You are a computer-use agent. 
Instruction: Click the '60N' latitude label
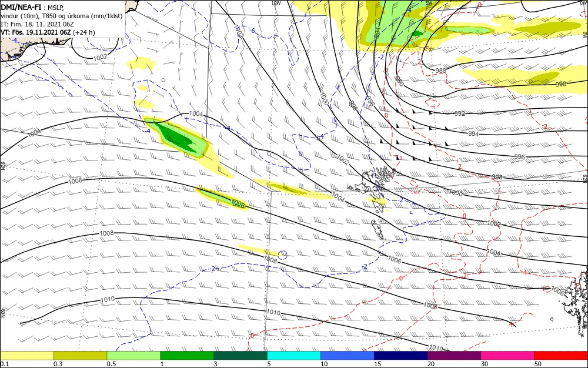coord(2,313)
